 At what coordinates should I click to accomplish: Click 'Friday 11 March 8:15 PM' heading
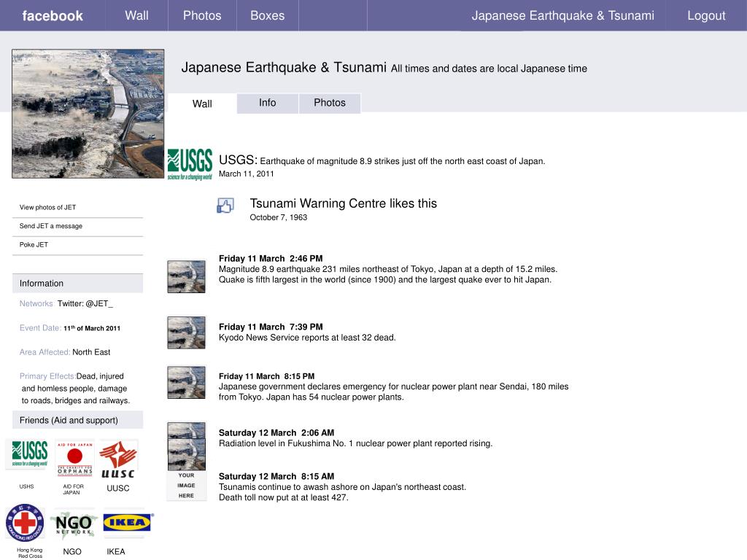(266, 376)
